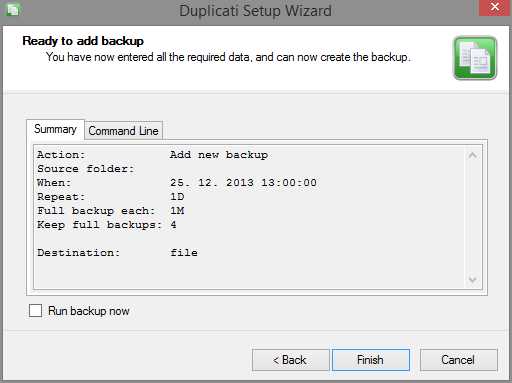Cancel the backup wizard
The height and width of the screenshot is (383, 512).
pos(459,360)
